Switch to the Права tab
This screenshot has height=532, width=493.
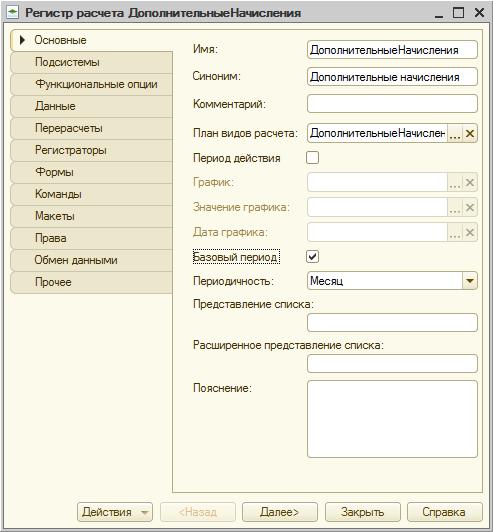pos(92,238)
